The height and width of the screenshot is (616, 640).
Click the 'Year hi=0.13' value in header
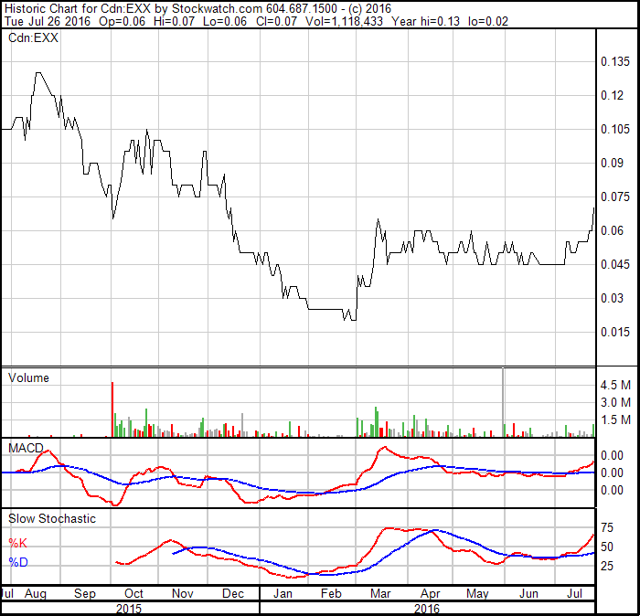point(426,21)
